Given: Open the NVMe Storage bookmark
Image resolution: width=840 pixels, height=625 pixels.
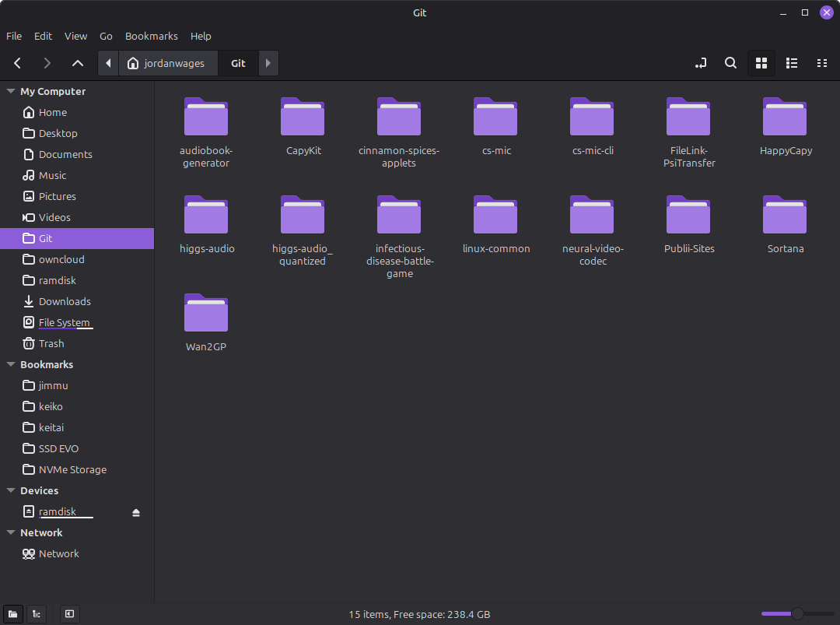Looking at the screenshot, I should (77, 469).
